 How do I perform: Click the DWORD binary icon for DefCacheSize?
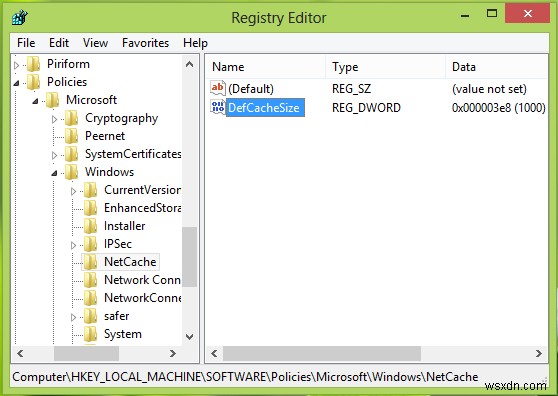click(218, 107)
